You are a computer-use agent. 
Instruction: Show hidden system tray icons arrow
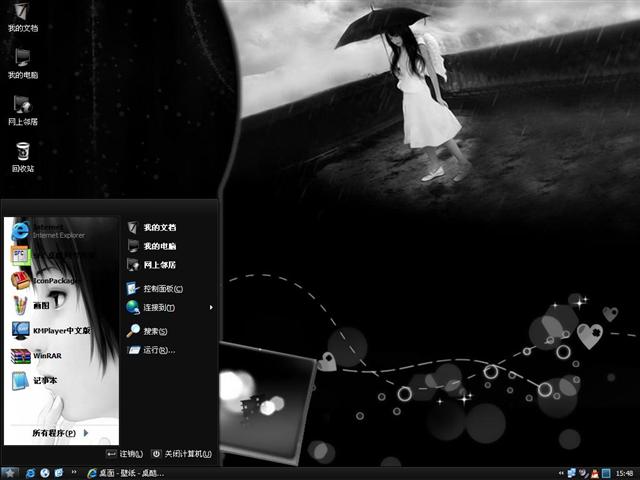click(560, 472)
